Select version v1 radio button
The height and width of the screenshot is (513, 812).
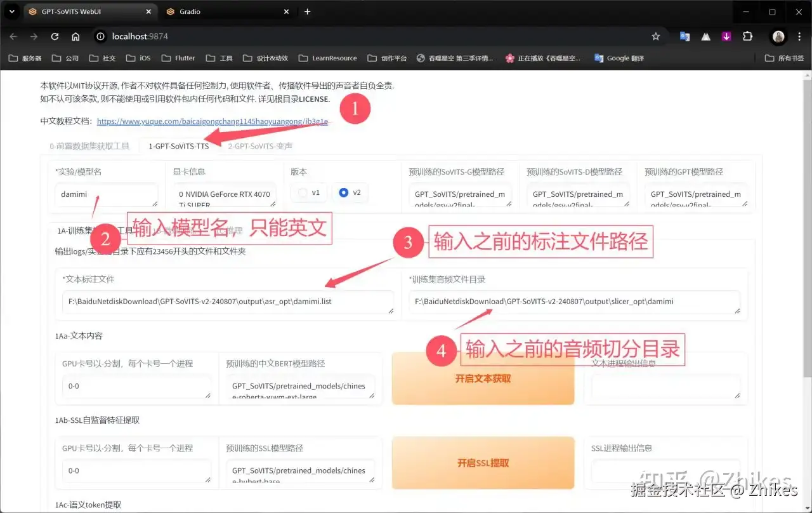[309, 192]
